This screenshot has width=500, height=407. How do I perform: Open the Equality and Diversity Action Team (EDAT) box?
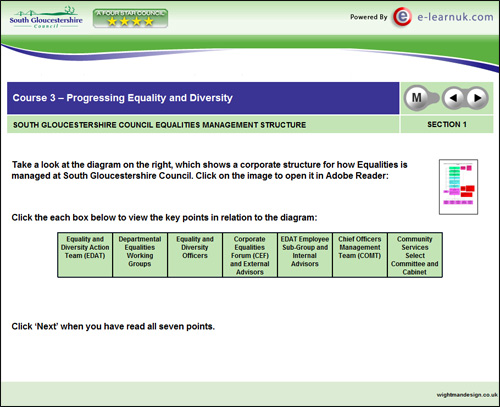coord(85,255)
